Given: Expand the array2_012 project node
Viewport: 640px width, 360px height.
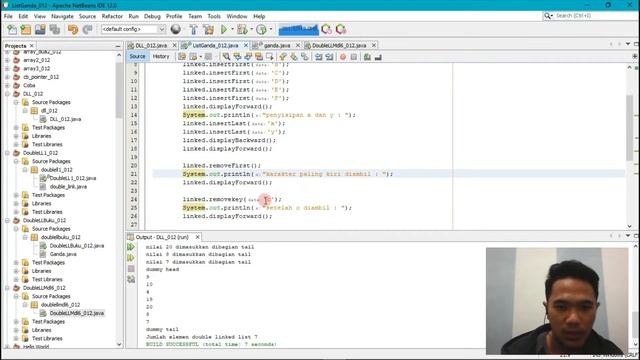Looking at the screenshot, I should (7, 60).
